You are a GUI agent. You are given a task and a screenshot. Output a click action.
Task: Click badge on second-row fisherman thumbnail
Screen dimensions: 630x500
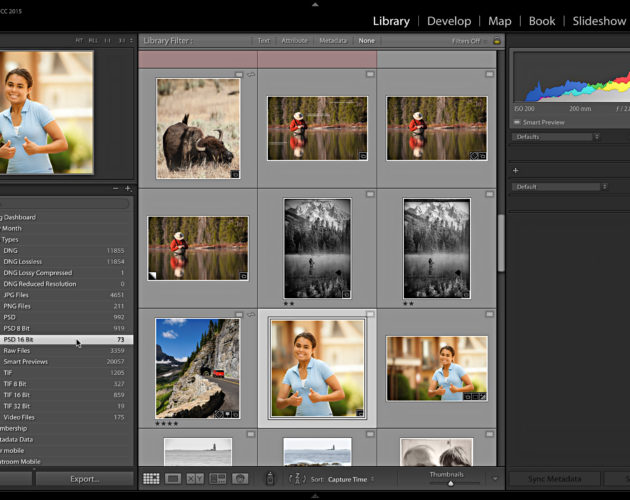click(x=243, y=276)
